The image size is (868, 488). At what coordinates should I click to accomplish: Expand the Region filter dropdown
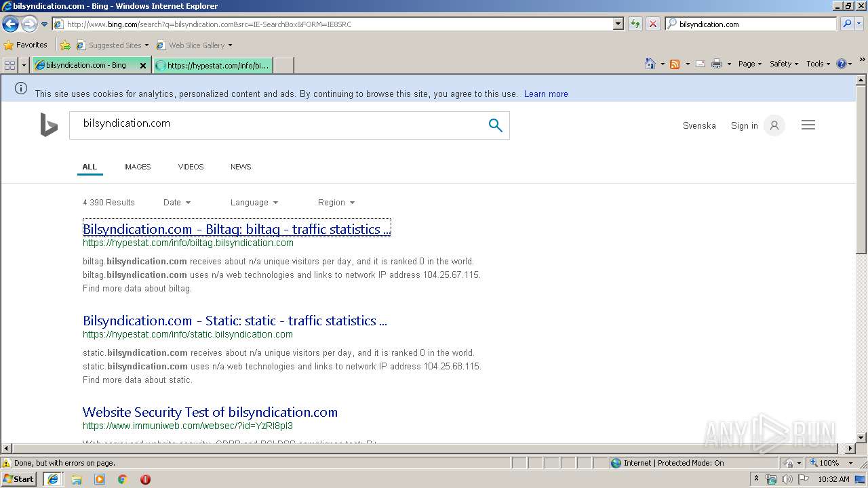[336, 203]
